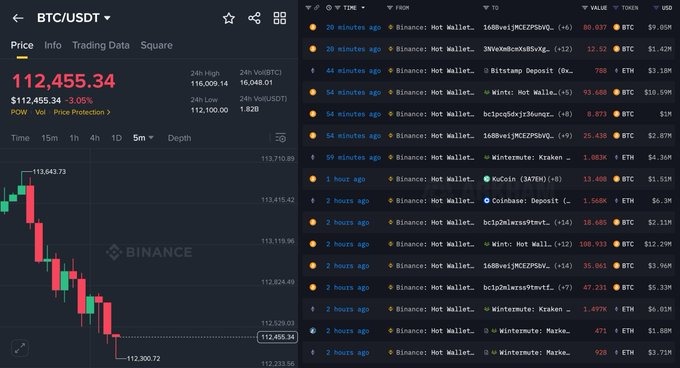Select the 15m chart interval
Viewport: 680px width, 368px height.
pyautogui.click(x=49, y=138)
